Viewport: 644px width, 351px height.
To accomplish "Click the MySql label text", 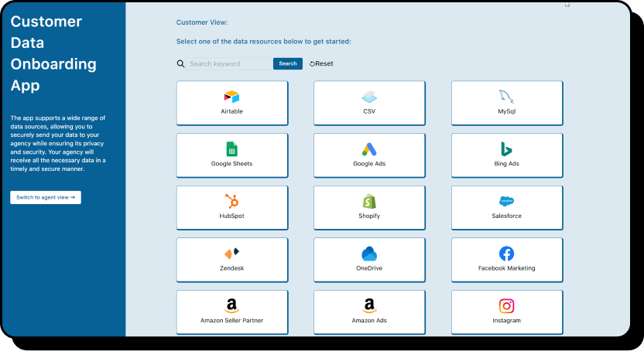I will 506,111.
